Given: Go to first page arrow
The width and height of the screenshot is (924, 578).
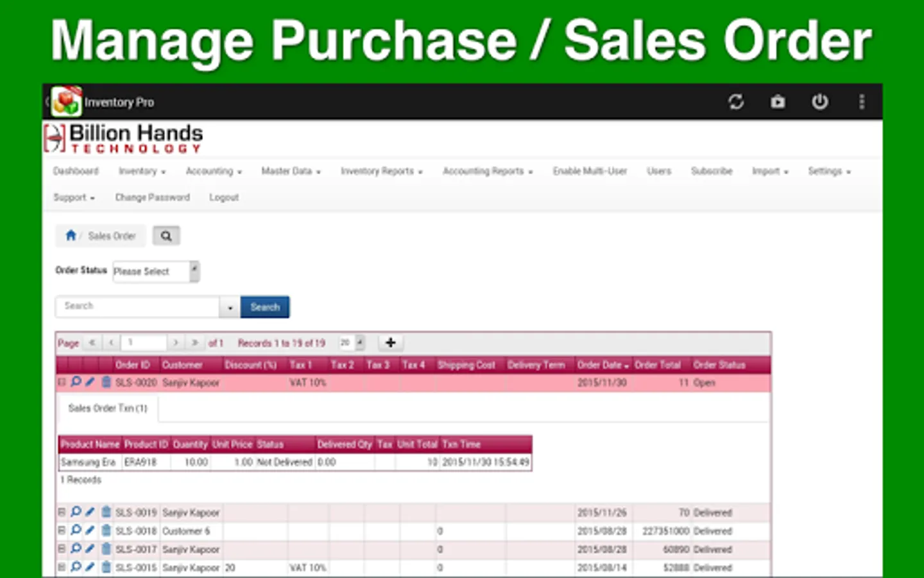Looking at the screenshot, I should (92, 342).
